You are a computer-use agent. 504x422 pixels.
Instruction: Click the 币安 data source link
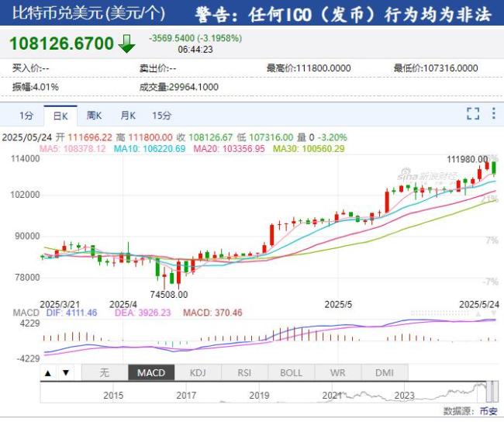pos(488,411)
